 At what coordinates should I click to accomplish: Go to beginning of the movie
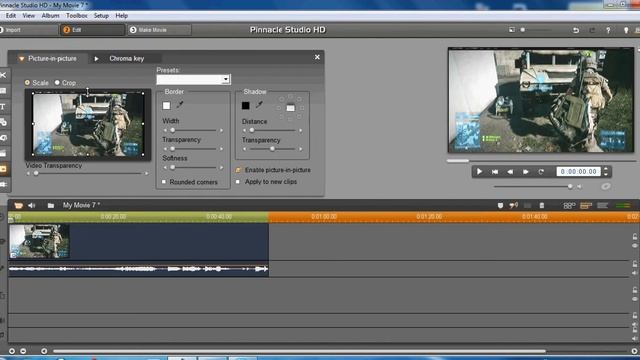point(495,172)
